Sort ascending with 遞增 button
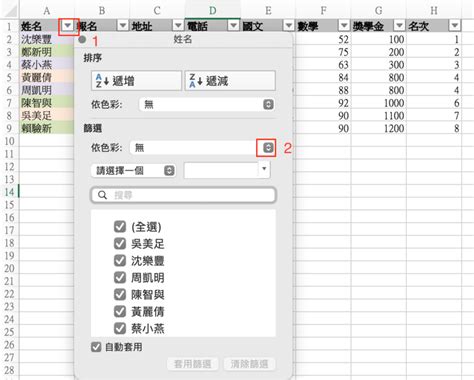Image resolution: width=474 pixels, height=380 pixels. tap(136, 81)
